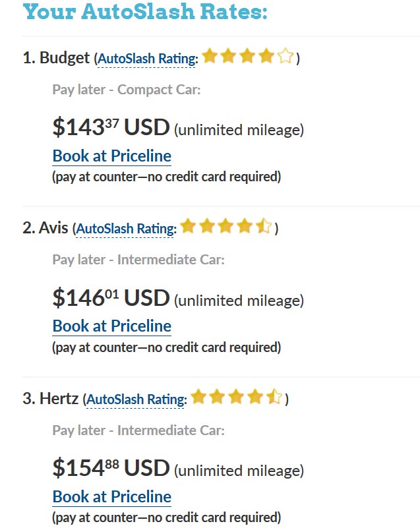Click AutoSlash Rating link next to Hertz

click(x=135, y=399)
